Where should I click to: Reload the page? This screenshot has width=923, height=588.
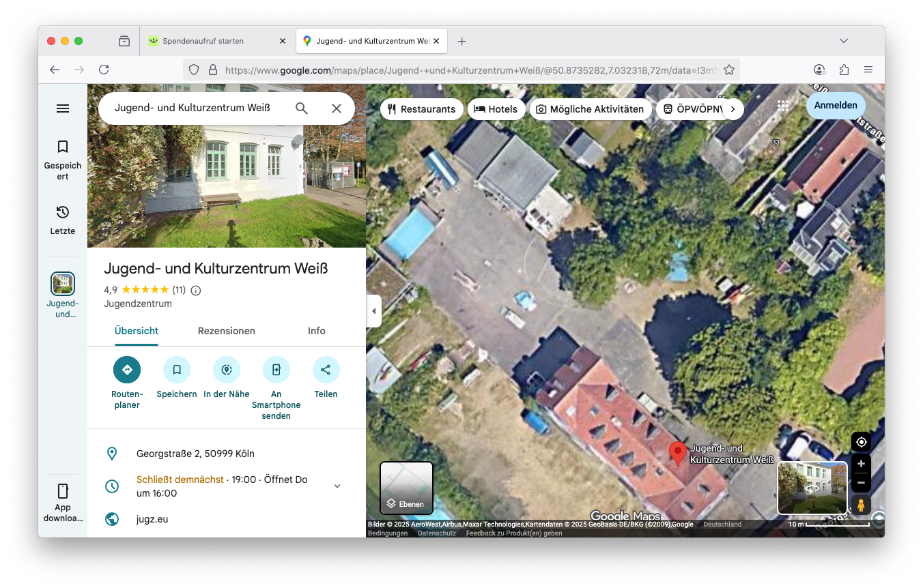(x=104, y=70)
